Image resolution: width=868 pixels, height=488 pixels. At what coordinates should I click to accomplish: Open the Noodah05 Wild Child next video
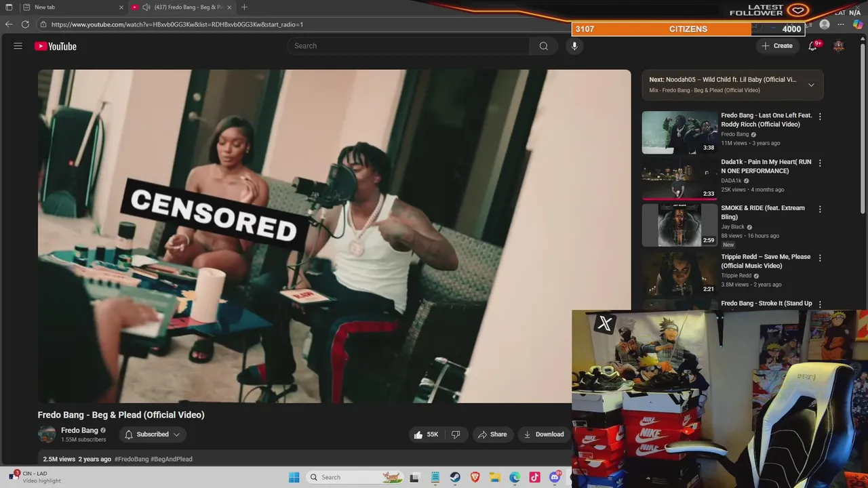point(723,79)
